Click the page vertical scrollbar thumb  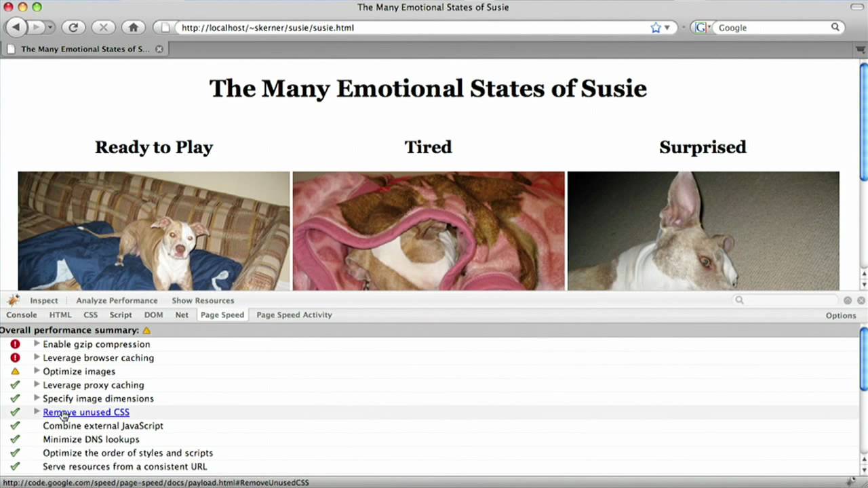pos(863,122)
